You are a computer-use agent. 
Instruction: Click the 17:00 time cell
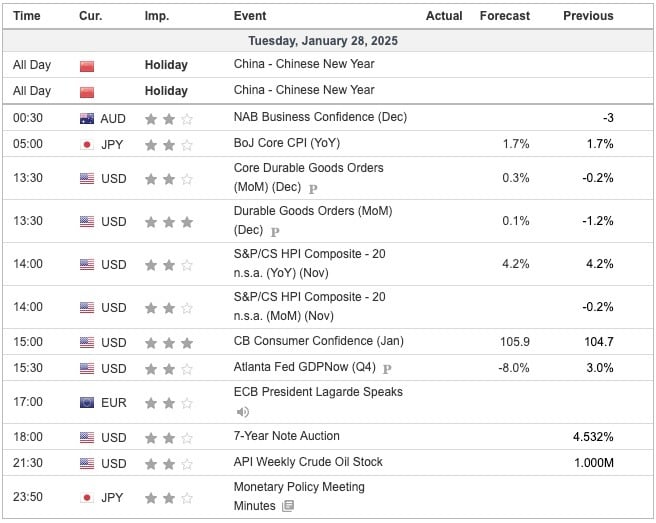point(28,402)
